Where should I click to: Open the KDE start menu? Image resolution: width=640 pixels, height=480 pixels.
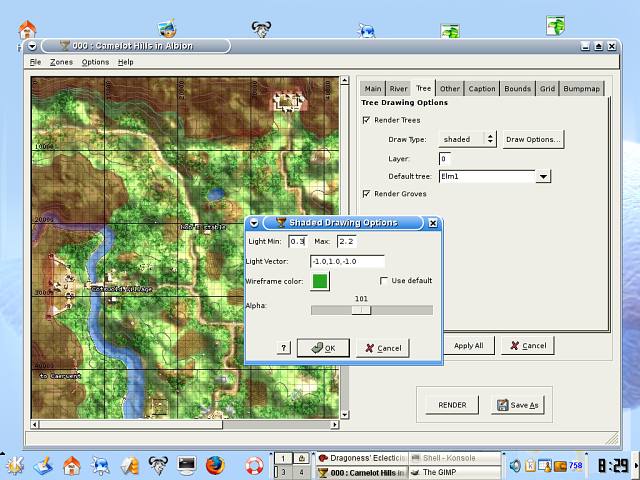coord(14,465)
